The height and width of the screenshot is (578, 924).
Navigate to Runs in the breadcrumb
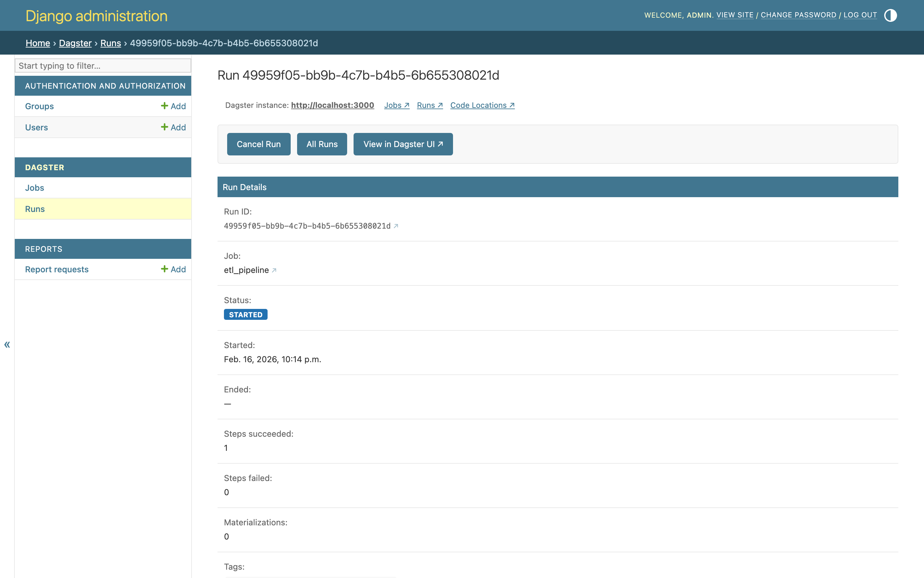coord(111,43)
